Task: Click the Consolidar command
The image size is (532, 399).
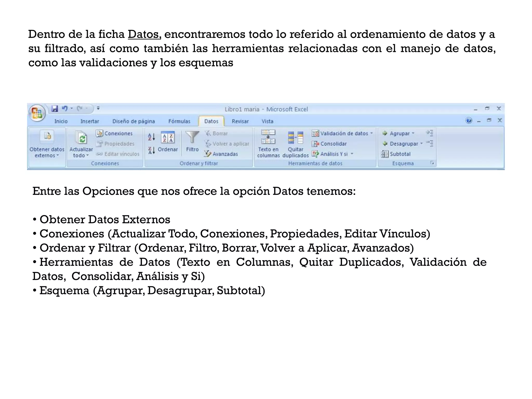Action: pos(329,144)
